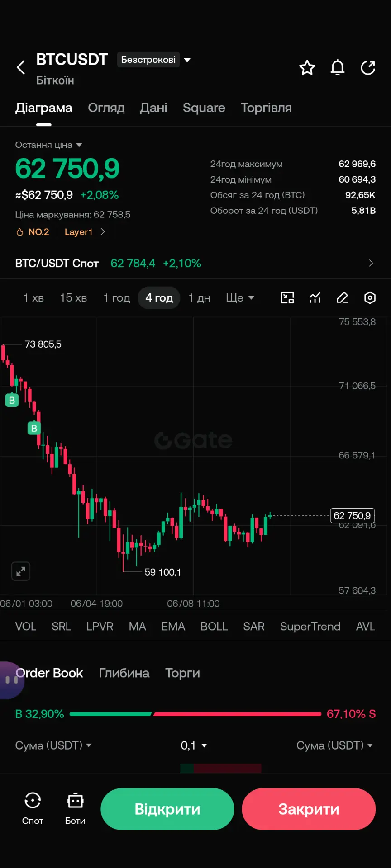
Task: Select the Торги trades tab
Action: tap(182, 673)
